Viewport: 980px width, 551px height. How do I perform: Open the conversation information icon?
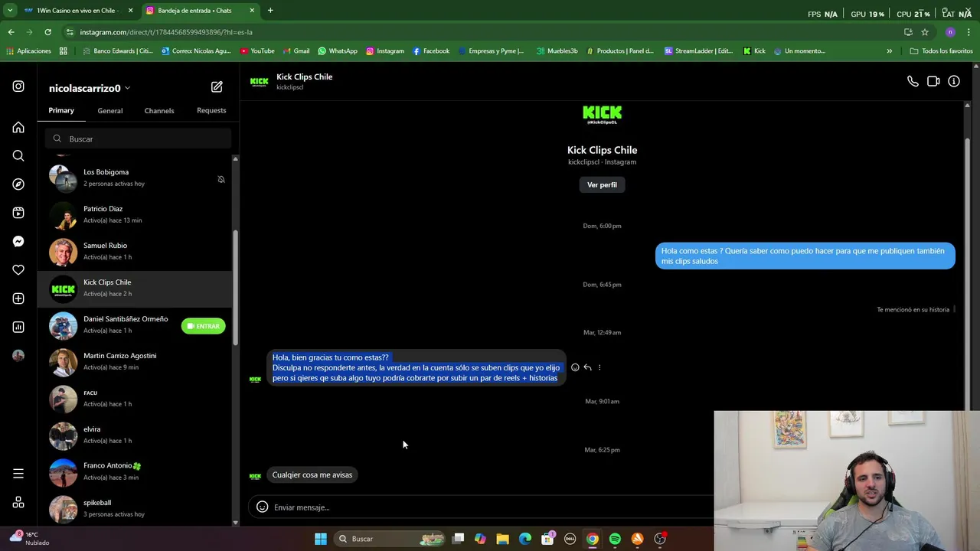coord(954,81)
